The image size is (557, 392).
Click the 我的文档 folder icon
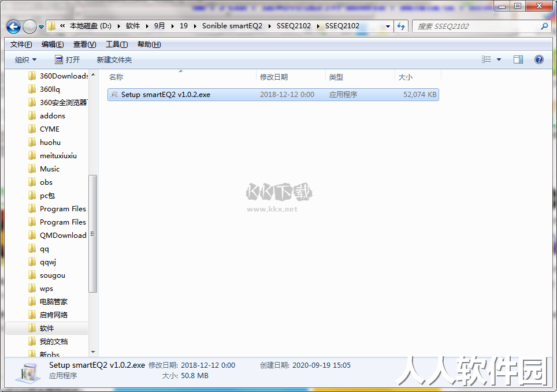click(32, 341)
